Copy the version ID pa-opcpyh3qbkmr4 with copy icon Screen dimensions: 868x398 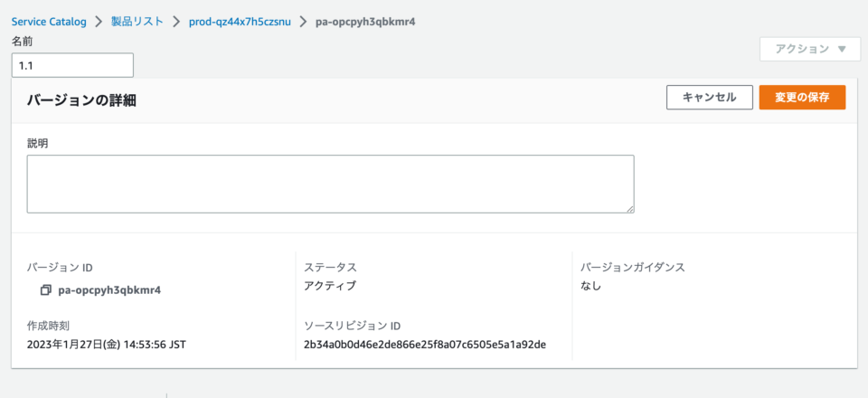pyautogui.click(x=45, y=289)
